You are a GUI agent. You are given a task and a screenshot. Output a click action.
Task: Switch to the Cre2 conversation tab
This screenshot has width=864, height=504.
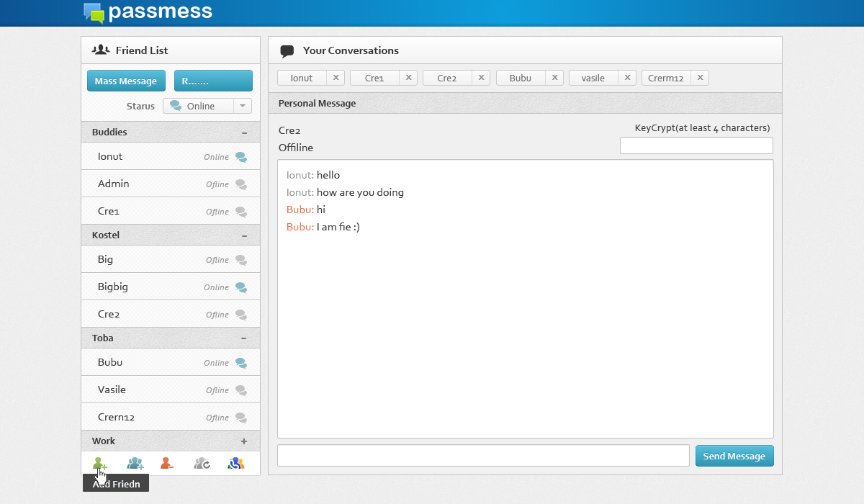coord(447,78)
